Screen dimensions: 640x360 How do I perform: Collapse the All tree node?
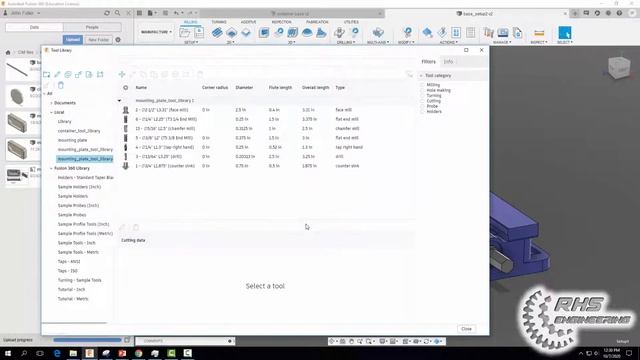[44, 93]
